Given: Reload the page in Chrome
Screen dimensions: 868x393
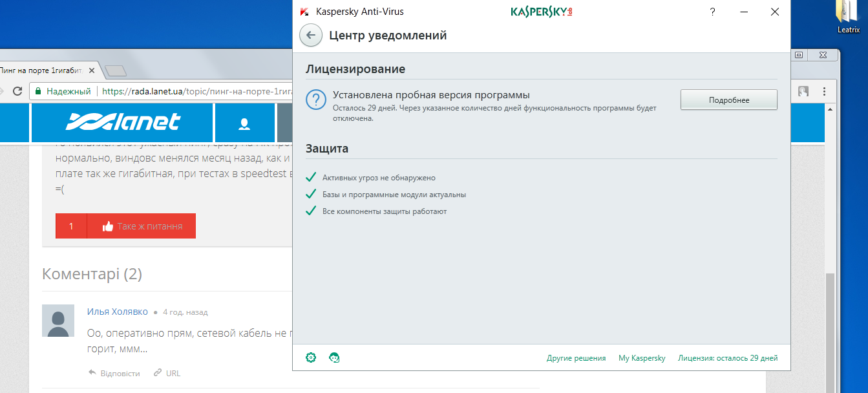Looking at the screenshot, I should [17, 91].
